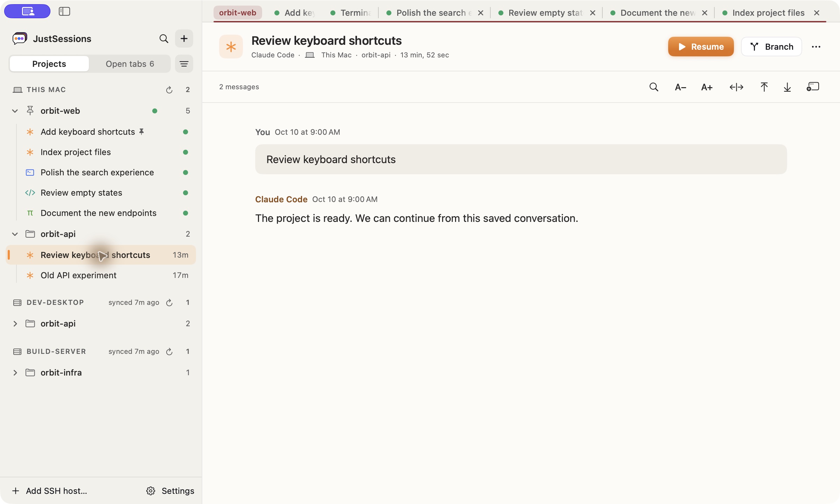
Task: Decrease font size with A− button
Action: click(x=680, y=87)
